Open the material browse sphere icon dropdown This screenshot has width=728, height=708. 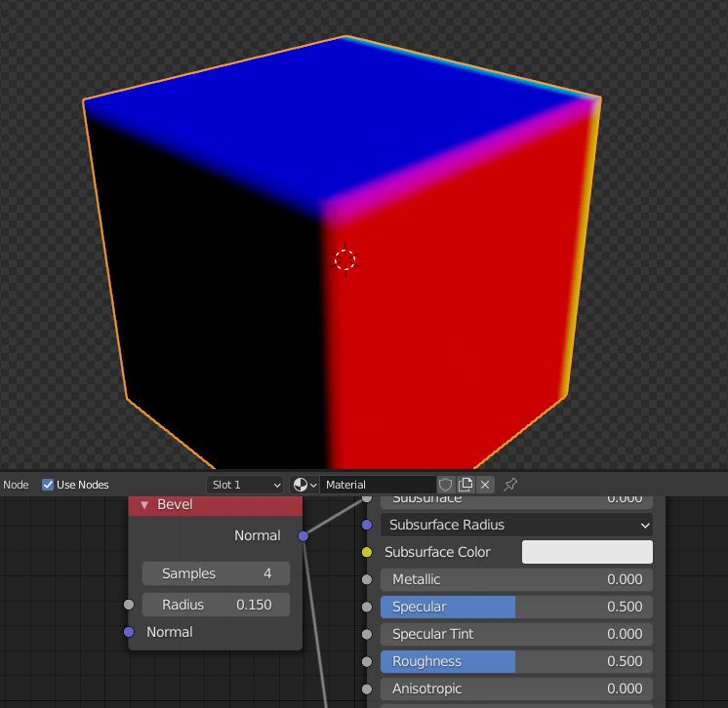click(x=305, y=485)
